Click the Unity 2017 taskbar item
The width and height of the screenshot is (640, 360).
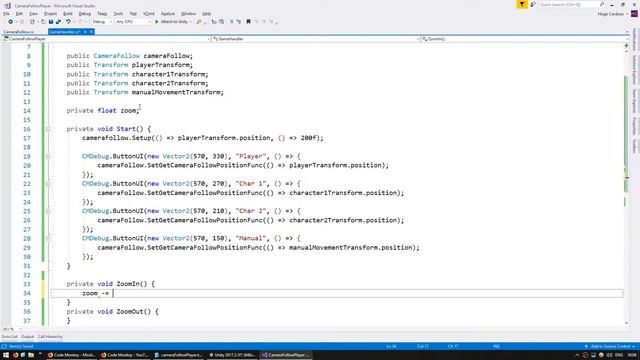(x=231, y=355)
